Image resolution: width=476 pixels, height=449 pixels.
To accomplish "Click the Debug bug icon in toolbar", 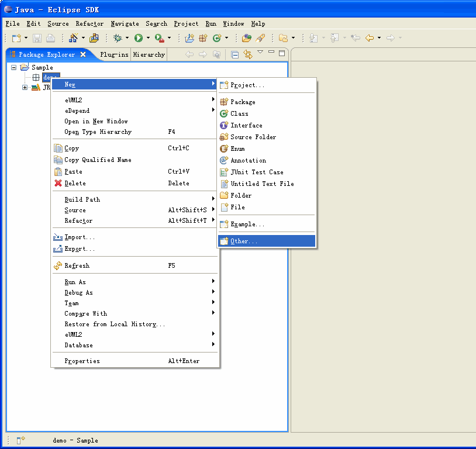I will coord(118,38).
